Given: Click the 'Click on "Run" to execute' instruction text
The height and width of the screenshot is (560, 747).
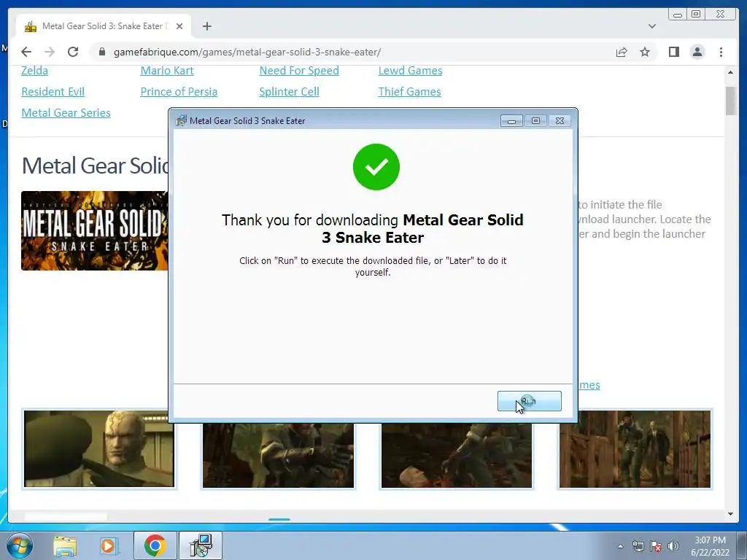Looking at the screenshot, I should click(x=373, y=267).
